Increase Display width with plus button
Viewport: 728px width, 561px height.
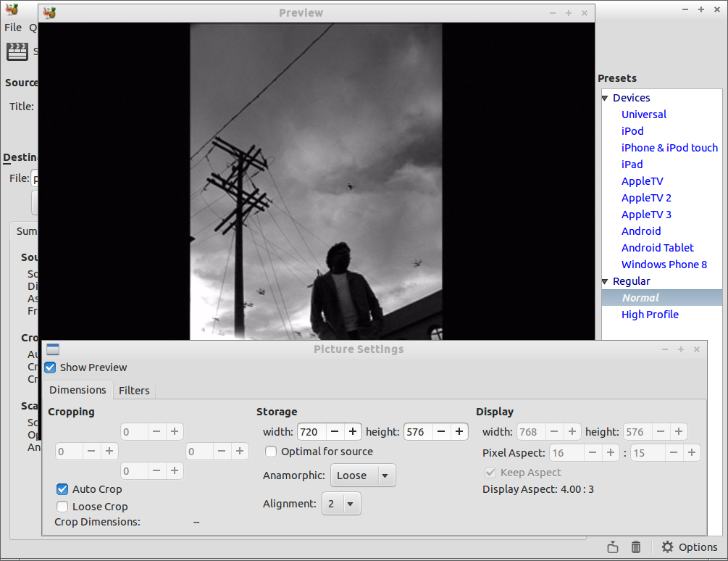pyautogui.click(x=572, y=432)
